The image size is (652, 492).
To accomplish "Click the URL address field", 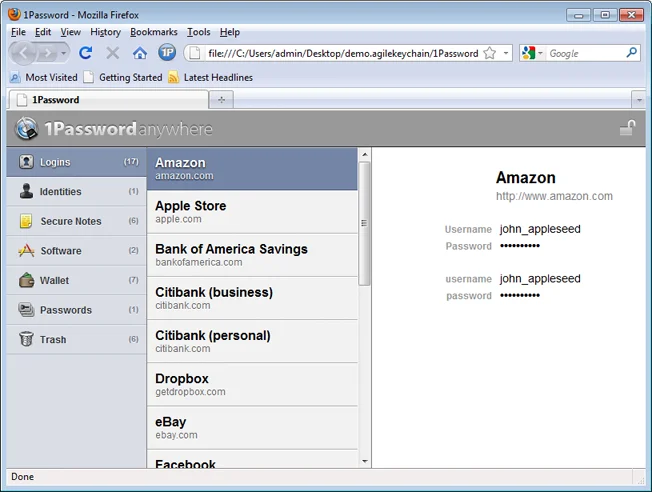I will click(x=343, y=53).
